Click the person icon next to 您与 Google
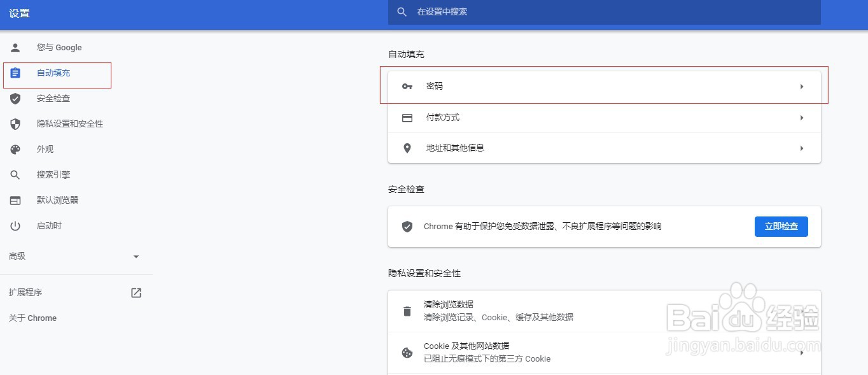 click(15, 47)
